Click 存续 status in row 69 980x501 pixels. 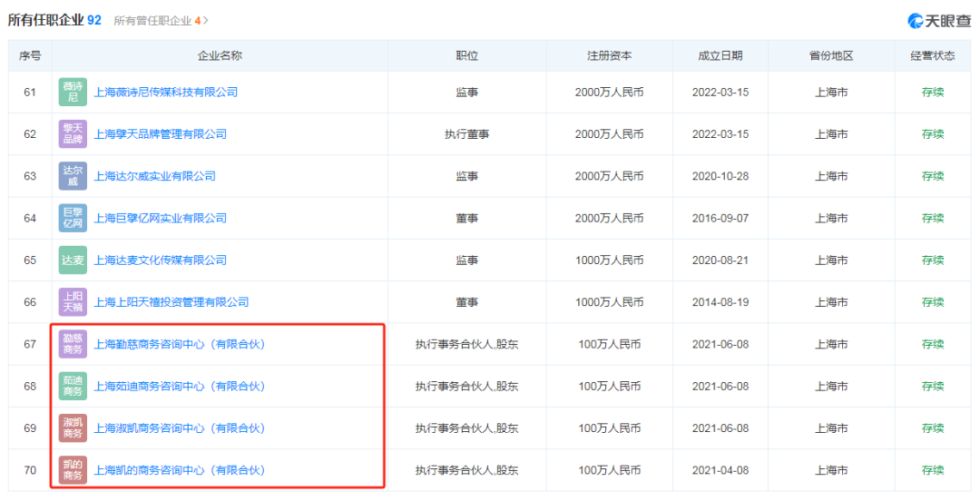(933, 427)
